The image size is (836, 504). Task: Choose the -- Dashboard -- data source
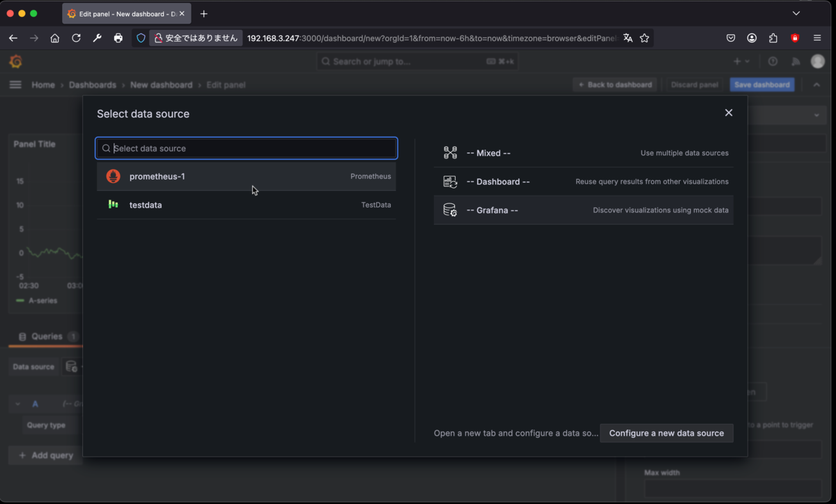tap(583, 182)
